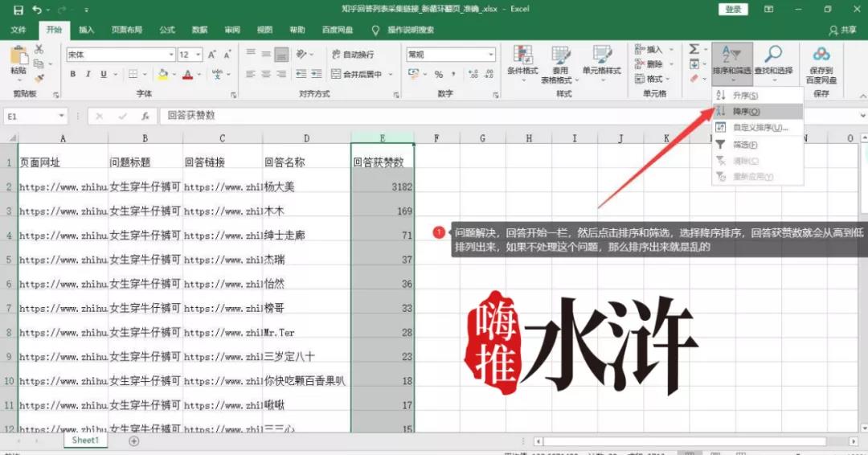The image size is (868, 455).
Task: Click the AutoSum sigma icon
Action: pos(694,49)
